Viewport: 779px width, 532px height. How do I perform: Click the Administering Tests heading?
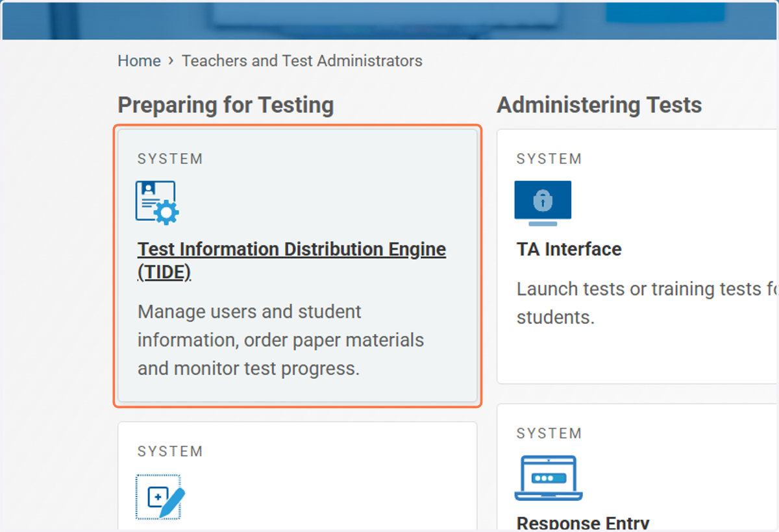click(599, 105)
